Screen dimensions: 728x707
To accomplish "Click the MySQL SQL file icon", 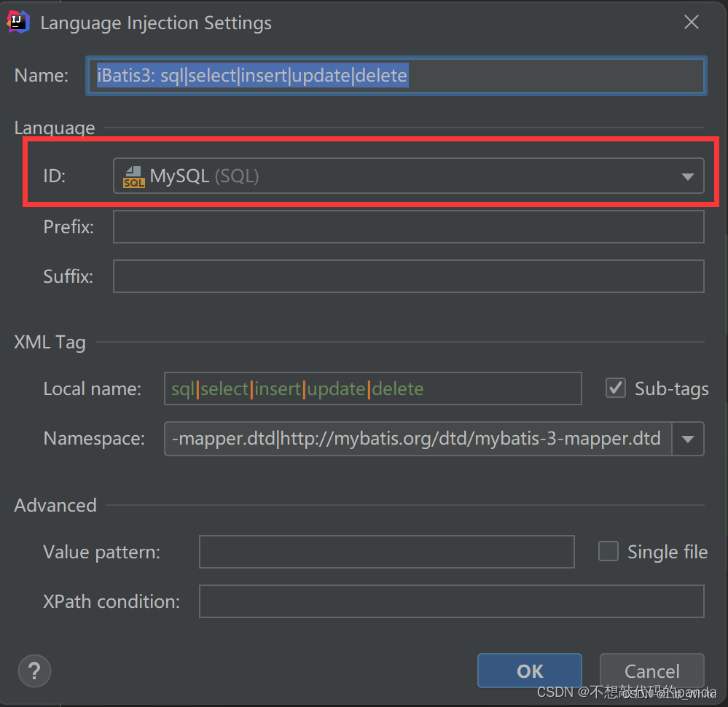I will click(133, 177).
